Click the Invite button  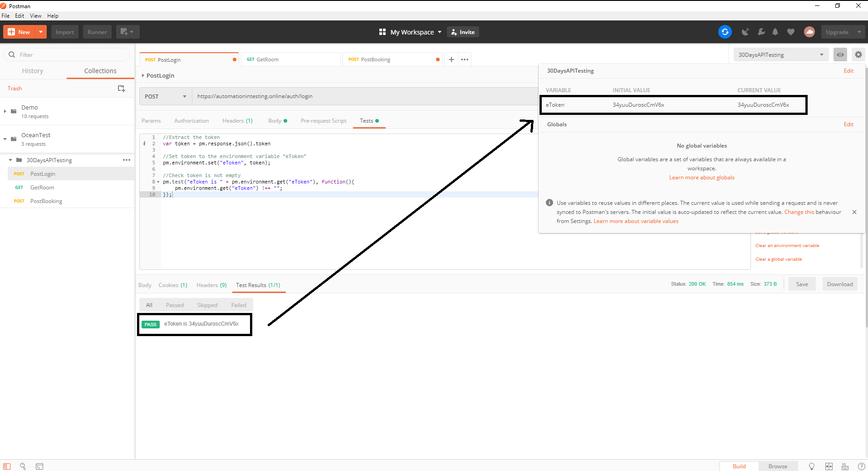(x=463, y=32)
